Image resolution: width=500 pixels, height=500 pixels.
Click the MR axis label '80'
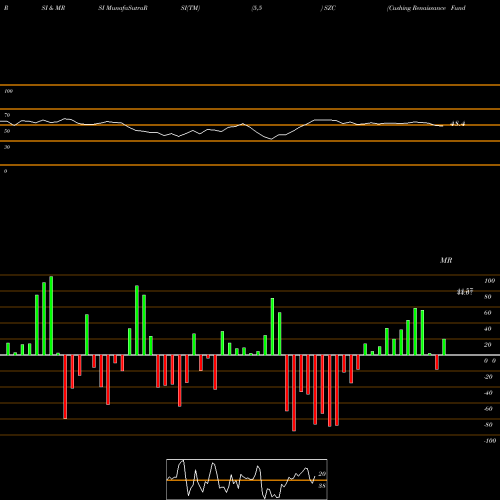488,297
